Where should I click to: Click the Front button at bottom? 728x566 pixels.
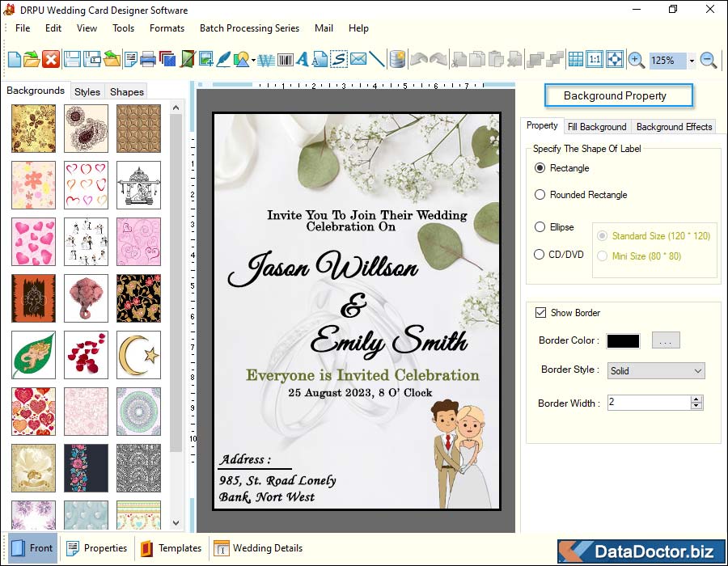[32, 548]
